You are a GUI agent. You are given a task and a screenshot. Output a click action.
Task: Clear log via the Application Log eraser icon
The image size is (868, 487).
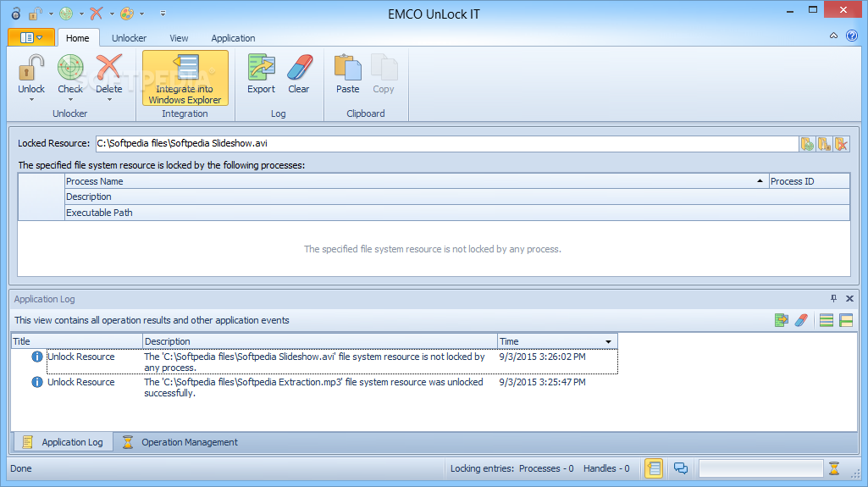pyautogui.click(x=801, y=320)
